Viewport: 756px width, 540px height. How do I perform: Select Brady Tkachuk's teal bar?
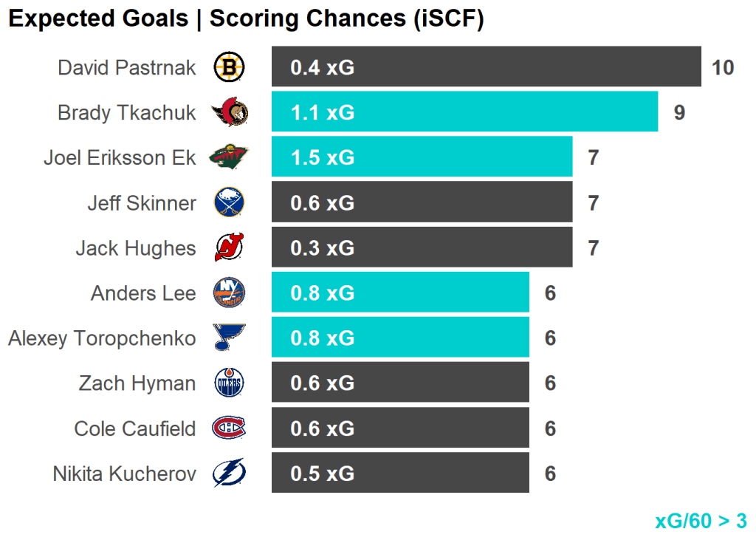[464, 112]
